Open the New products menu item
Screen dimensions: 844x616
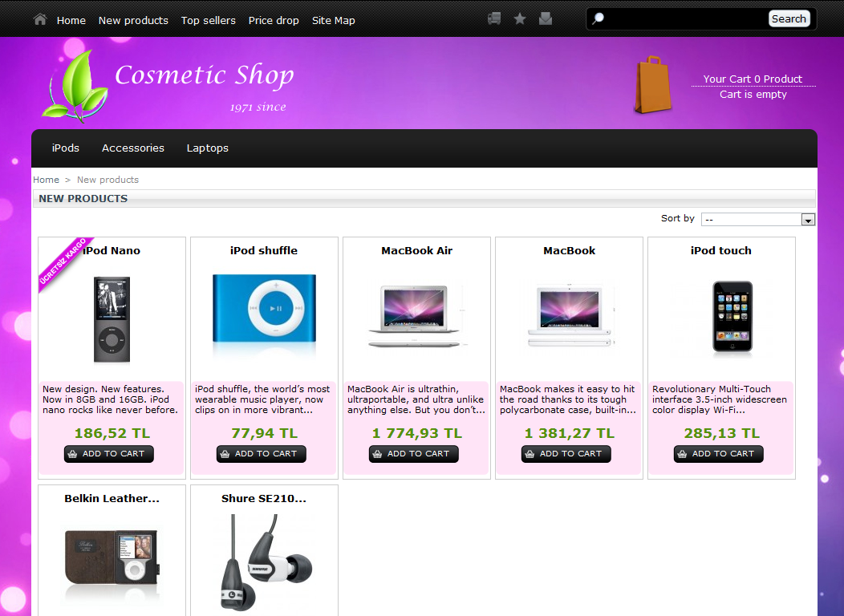[133, 20]
